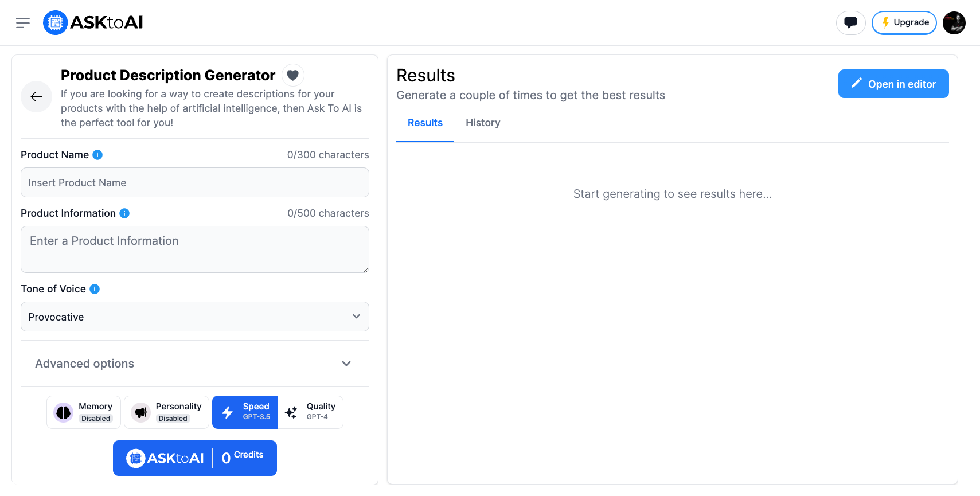Select Speed GPT-3.5 mode
980x496 pixels.
pyautogui.click(x=245, y=412)
